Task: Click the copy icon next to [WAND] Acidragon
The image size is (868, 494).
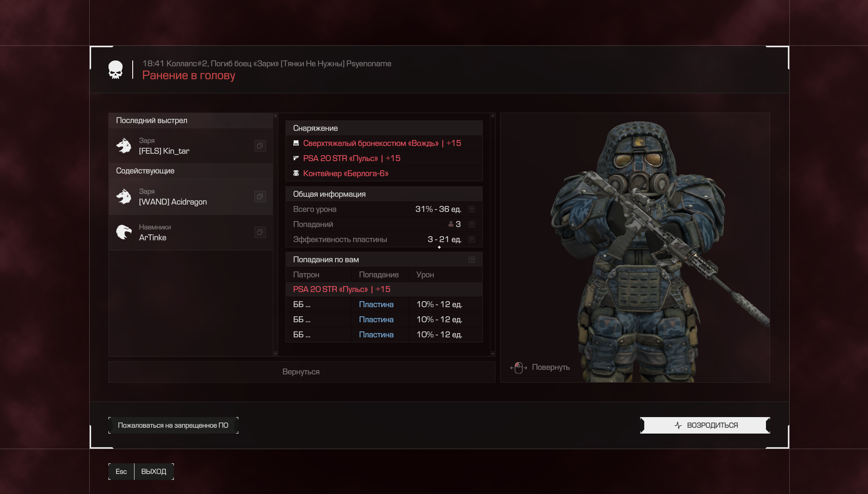Action: coord(259,197)
